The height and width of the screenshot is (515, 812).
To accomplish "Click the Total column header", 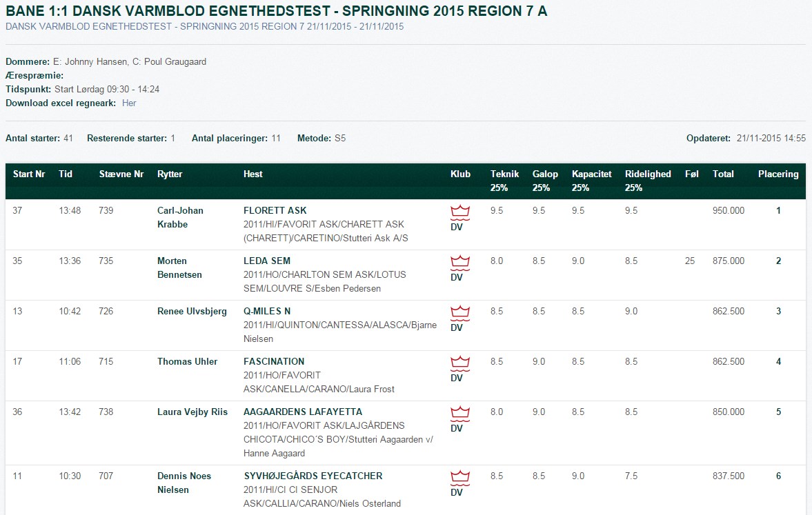I will tap(723, 174).
